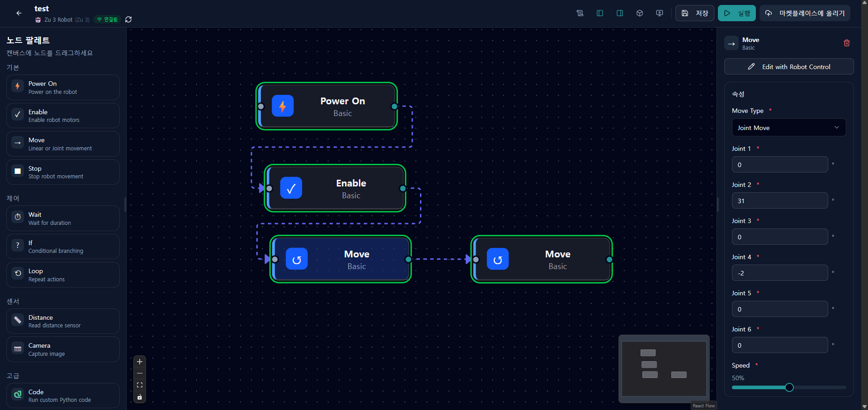Upload to marketplace with 마켓플레이스에 올리기
Viewport: 868px width, 410px height.
pyautogui.click(x=805, y=13)
